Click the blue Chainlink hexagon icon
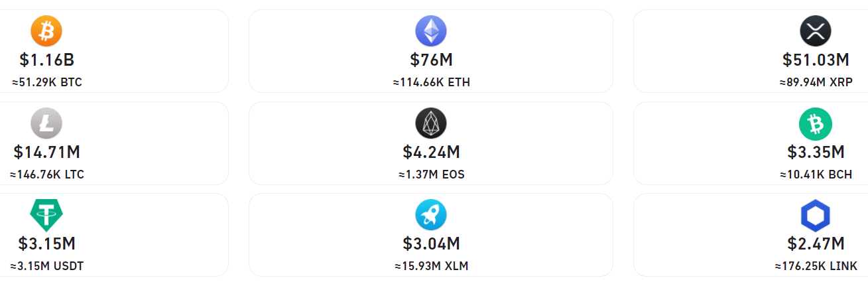 [x=816, y=216]
